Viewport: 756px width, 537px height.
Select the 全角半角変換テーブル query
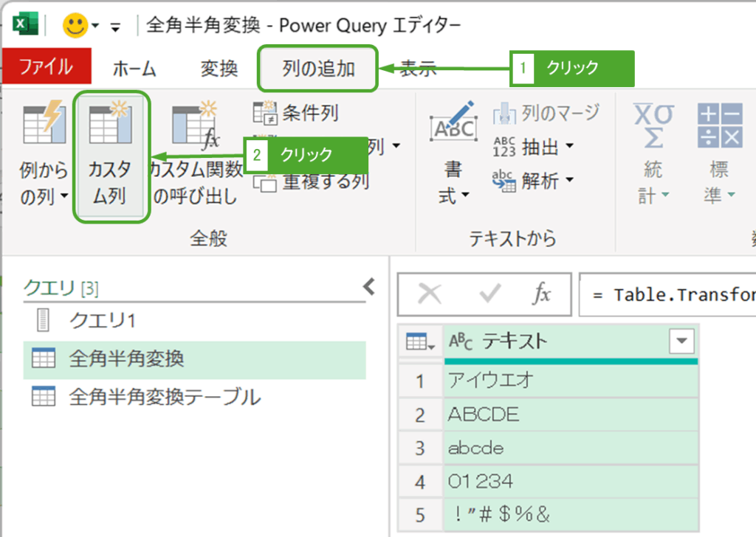pyautogui.click(x=194, y=397)
